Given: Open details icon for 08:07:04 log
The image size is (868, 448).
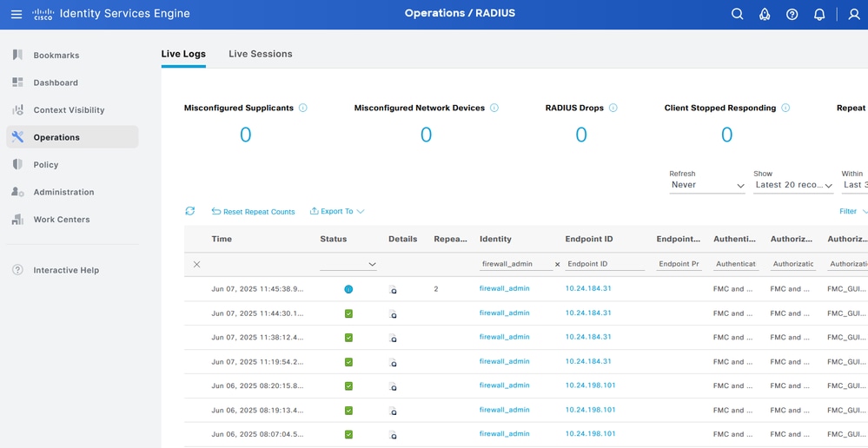Looking at the screenshot, I should coord(393,435).
